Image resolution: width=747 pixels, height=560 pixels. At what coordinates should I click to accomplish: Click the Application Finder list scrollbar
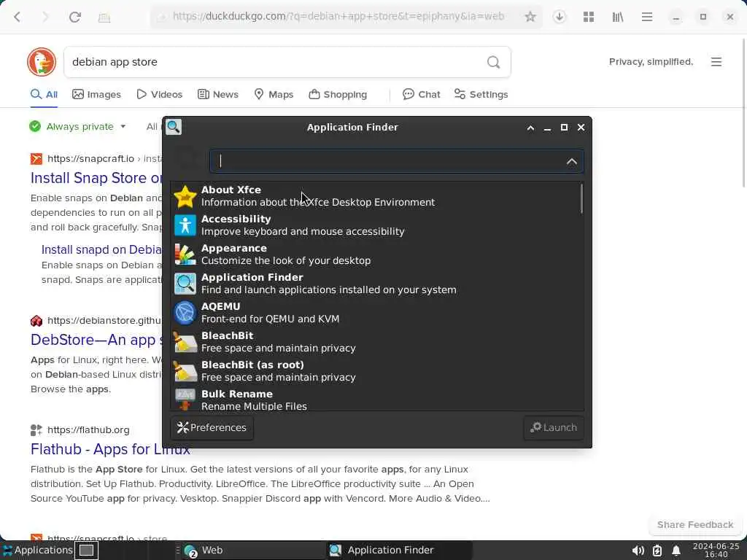(x=581, y=198)
